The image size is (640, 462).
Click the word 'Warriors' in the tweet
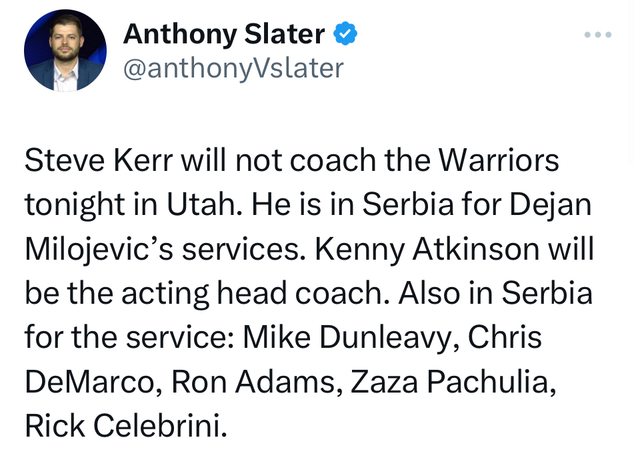click(498, 160)
